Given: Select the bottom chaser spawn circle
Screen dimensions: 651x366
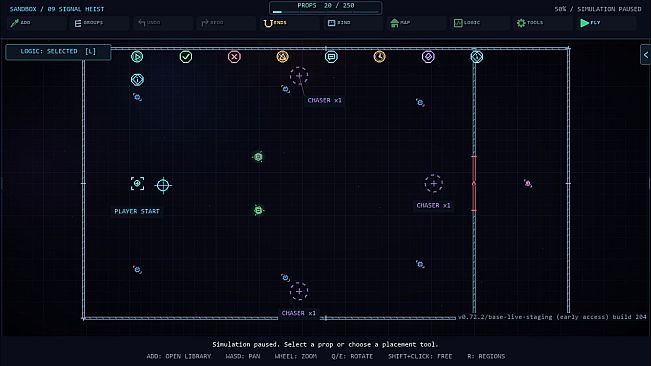Looking at the screenshot, I should point(299,291).
